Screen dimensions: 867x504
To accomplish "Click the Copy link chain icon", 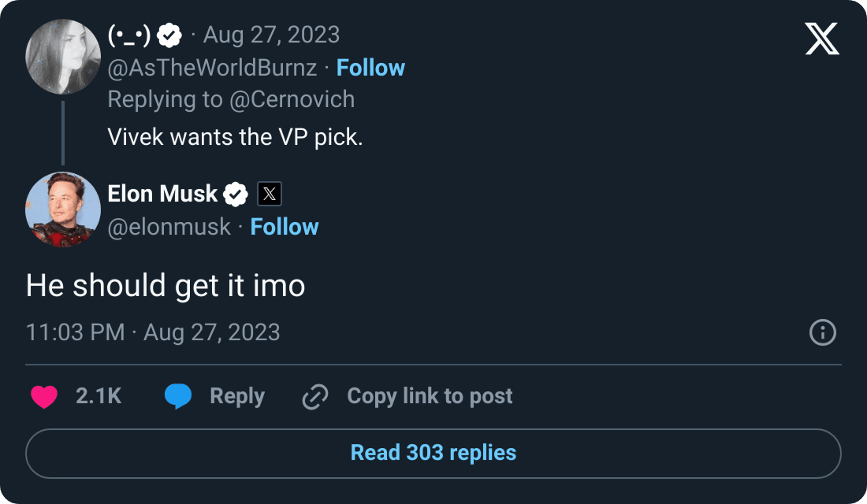I will click(314, 396).
